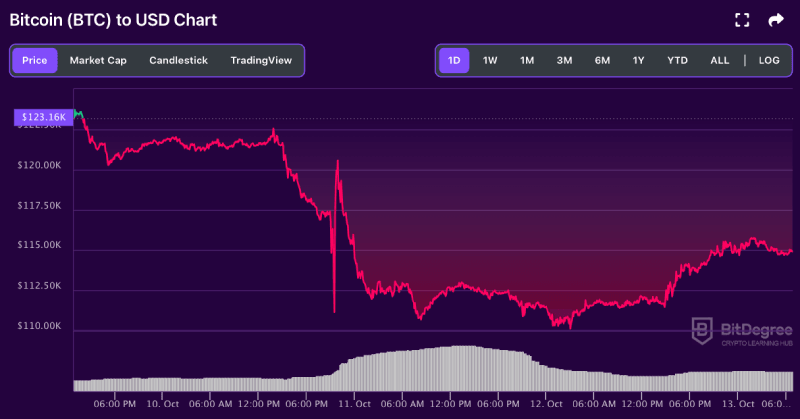Open the TradingView chart tab
This screenshot has height=419, width=800.
point(261,61)
